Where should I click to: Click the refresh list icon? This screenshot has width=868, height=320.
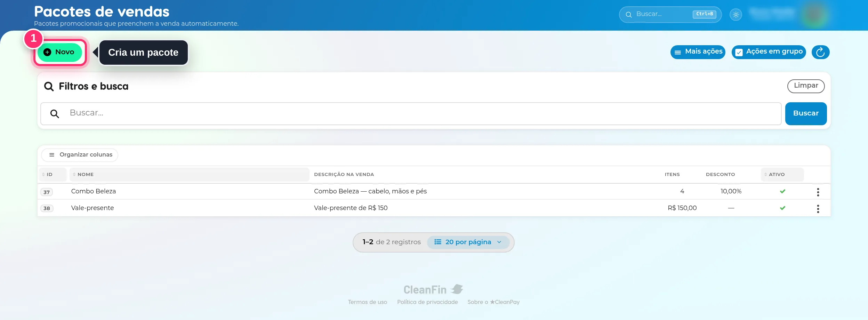(820, 52)
